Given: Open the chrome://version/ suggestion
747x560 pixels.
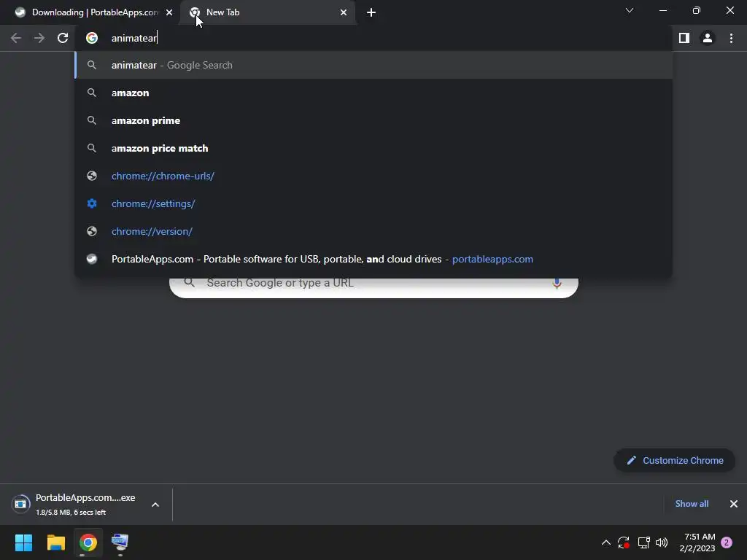Looking at the screenshot, I should [x=373, y=231].
